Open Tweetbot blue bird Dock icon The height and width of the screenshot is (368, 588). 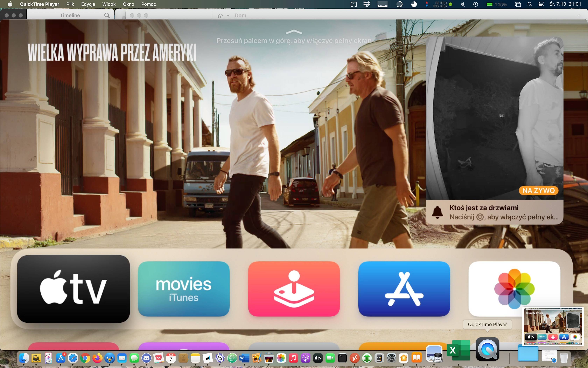110,358
